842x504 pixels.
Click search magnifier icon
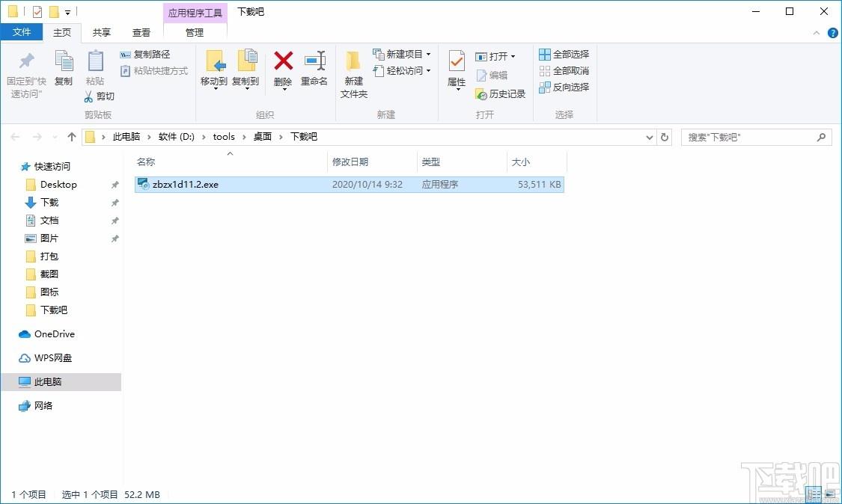tap(821, 138)
